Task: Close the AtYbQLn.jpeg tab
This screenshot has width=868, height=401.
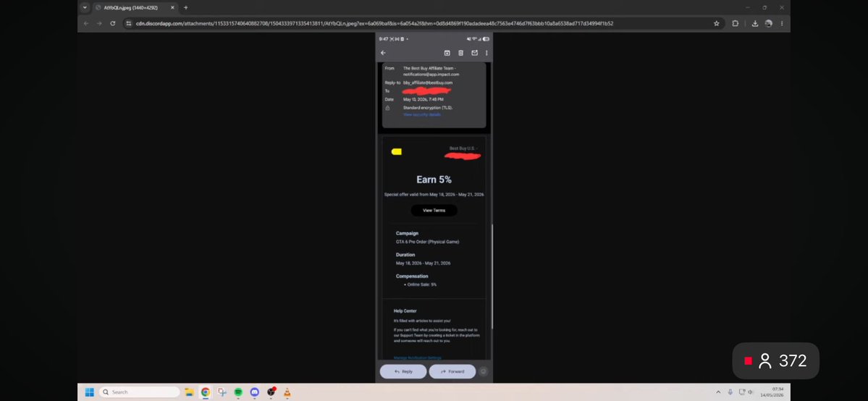Action: 172,8
